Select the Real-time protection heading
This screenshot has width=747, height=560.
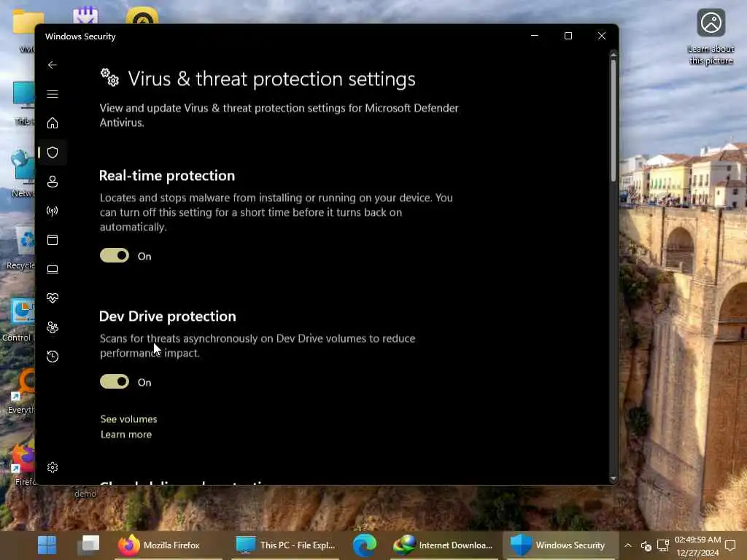pyautogui.click(x=167, y=176)
